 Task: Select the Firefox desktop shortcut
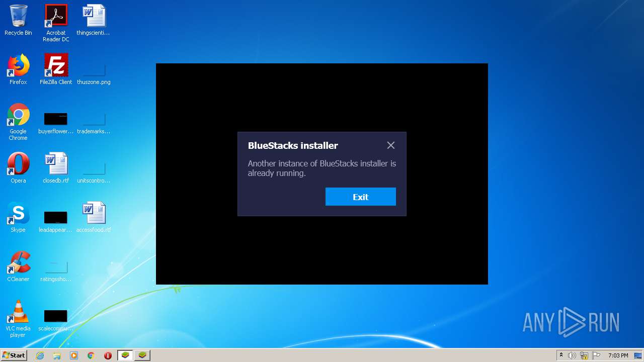(x=18, y=69)
